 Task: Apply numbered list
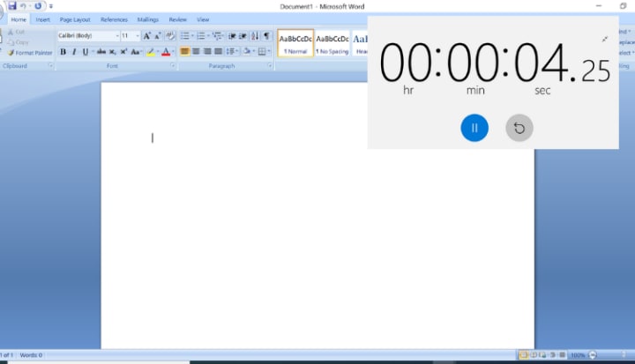(201, 36)
